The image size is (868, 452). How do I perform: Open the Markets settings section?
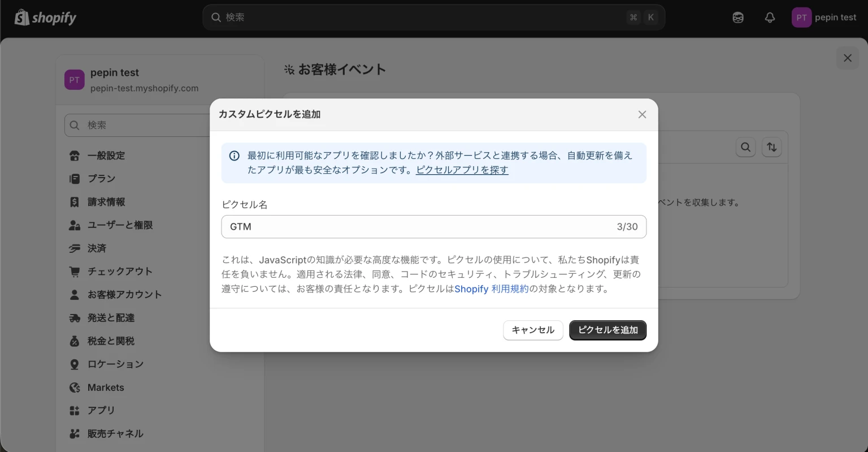pos(107,387)
